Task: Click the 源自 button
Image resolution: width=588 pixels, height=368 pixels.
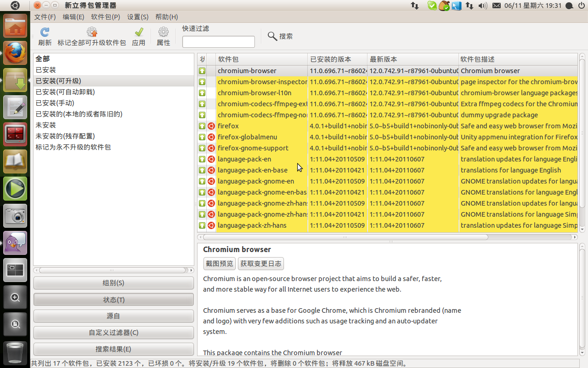Action: coord(113,316)
